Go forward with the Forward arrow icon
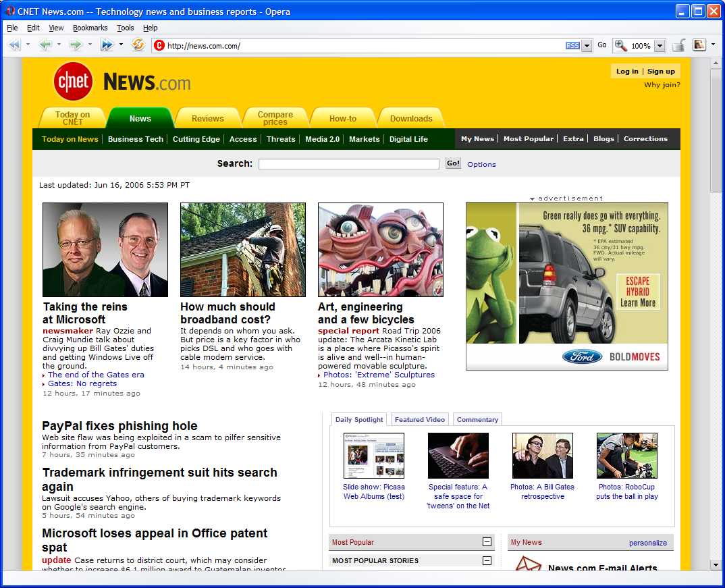Image resolution: width=725 pixels, height=588 pixels. (76, 45)
